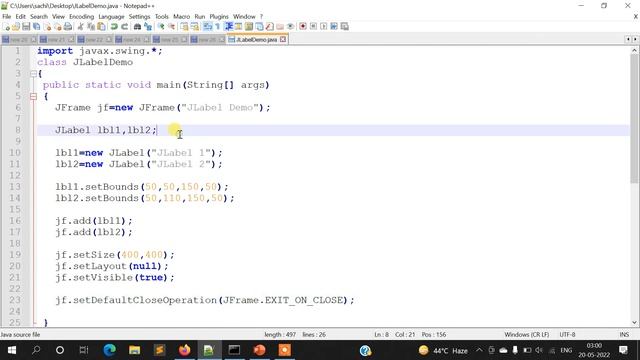The width and height of the screenshot is (640, 360).
Task: Redo the edit using the toolbar Redo icon
Action: point(124,27)
